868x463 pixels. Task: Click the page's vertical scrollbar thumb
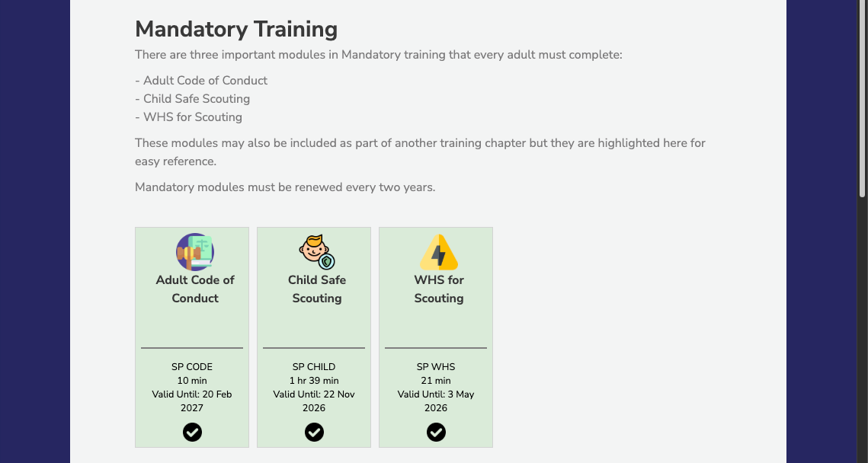tap(862, 98)
